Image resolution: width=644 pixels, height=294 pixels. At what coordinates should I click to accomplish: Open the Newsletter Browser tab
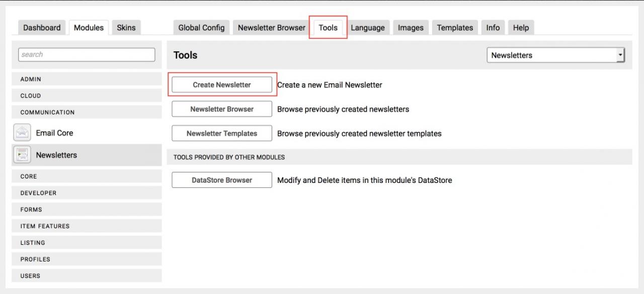tap(271, 28)
